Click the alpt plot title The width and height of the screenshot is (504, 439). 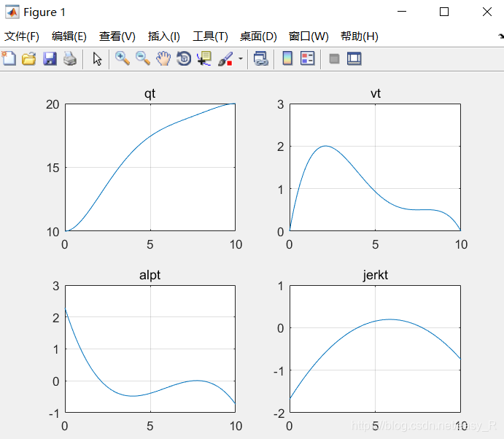150,276
